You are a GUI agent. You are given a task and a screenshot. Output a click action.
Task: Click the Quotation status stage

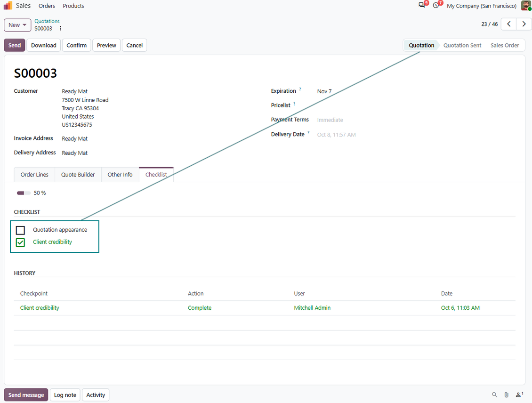pos(421,45)
